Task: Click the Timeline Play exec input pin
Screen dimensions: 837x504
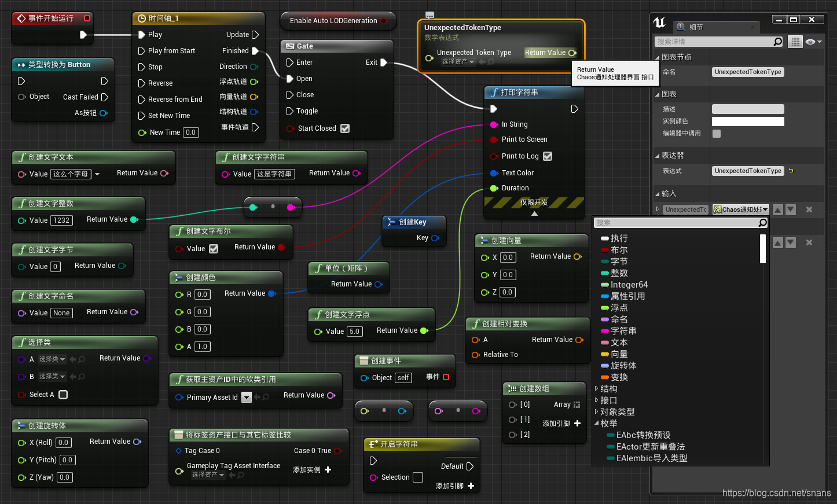Action: [142, 35]
